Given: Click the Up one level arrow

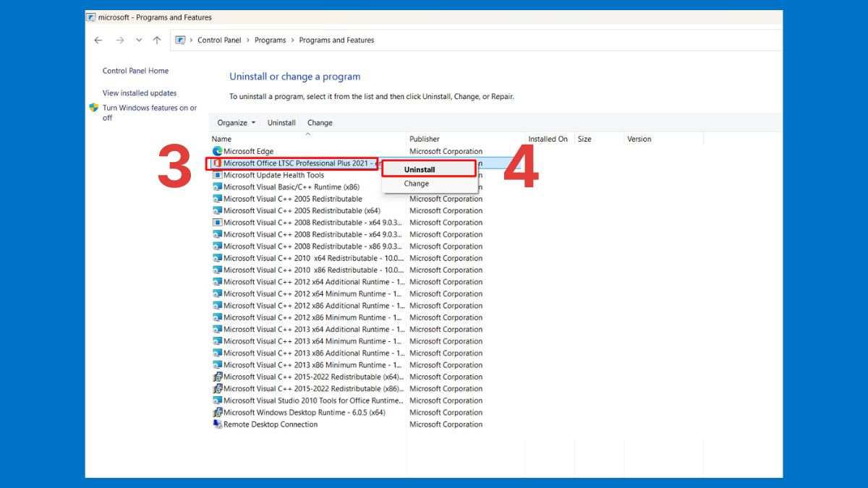Looking at the screenshot, I should tap(157, 40).
